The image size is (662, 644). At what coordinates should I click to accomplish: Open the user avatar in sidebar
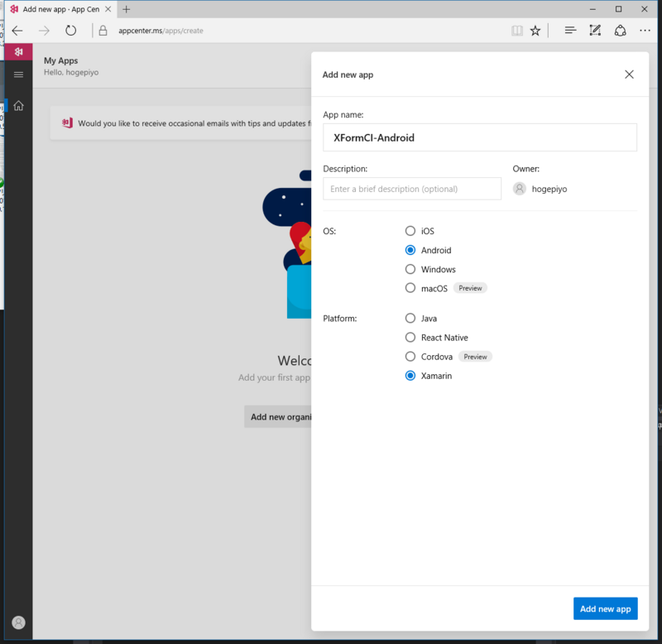coord(18,622)
